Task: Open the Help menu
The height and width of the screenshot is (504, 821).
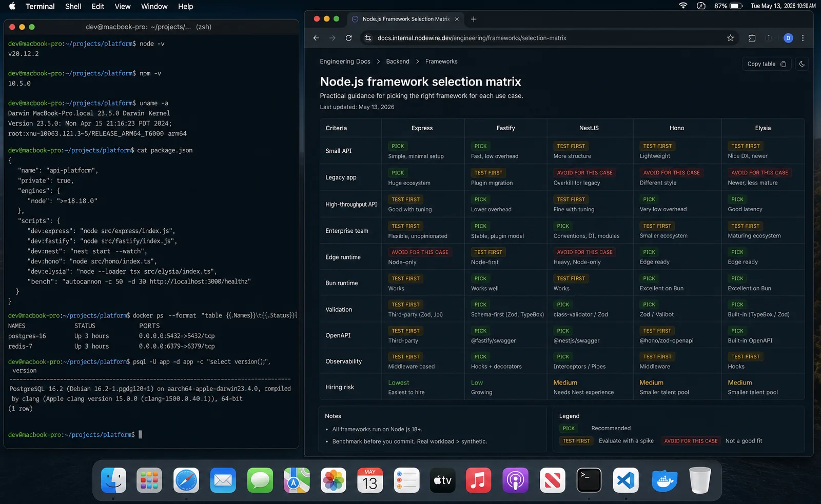Action: click(x=186, y=6)
